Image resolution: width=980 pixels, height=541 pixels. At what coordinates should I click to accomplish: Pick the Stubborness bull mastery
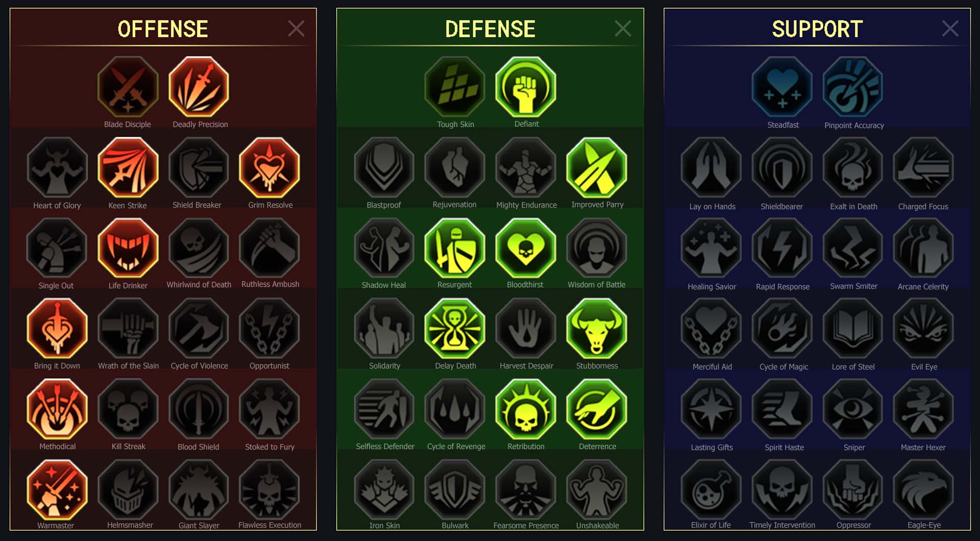(x=597, y=329)
